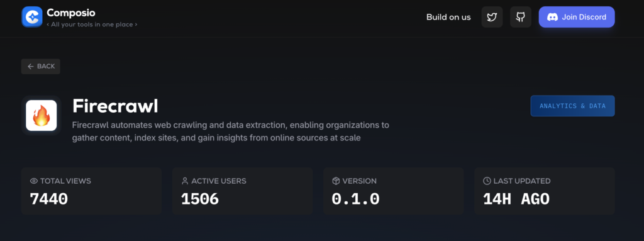Click the clock icon beside Last Updated
This screenshot has width=644, height=241.
pyautogui.click(x=487, y=181)
